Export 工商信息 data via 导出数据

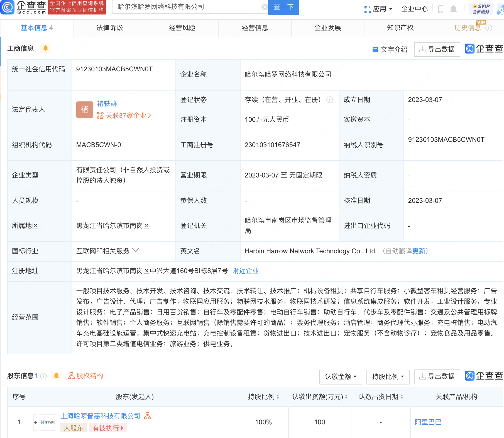click(x=437, y=50)
